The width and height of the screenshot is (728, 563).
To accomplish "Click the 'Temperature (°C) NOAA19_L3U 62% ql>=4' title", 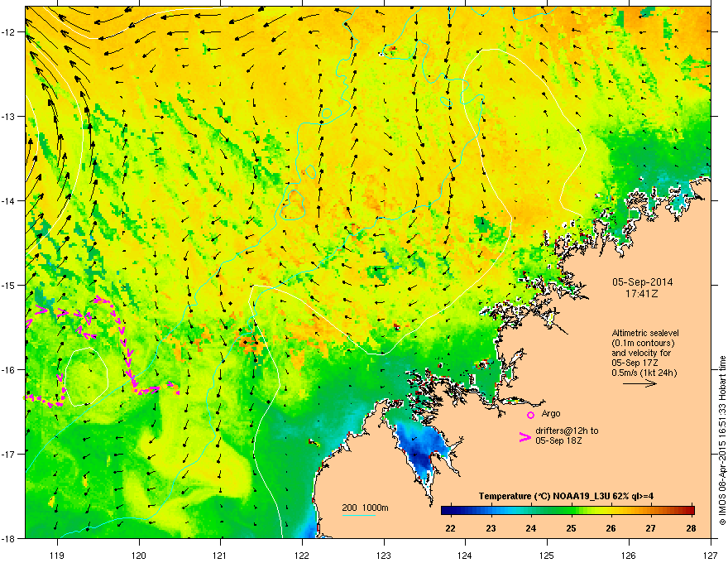I will point(566,496).
